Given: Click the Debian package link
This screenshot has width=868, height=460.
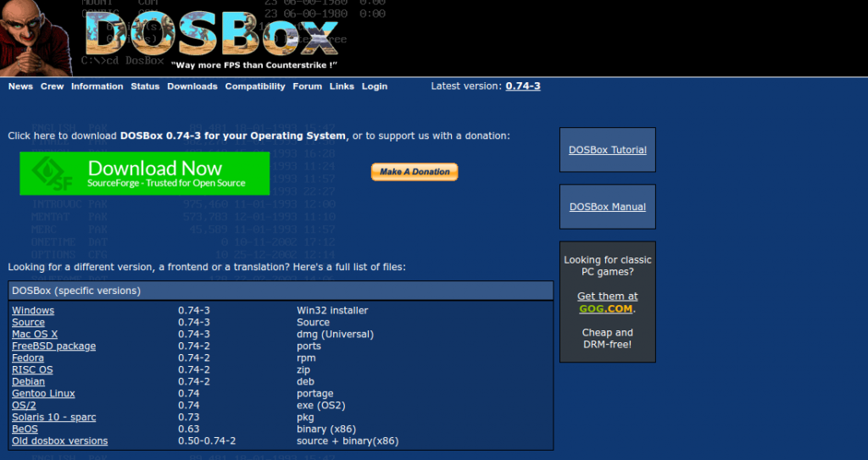Looking at the screenshot, I should point(28,382).
